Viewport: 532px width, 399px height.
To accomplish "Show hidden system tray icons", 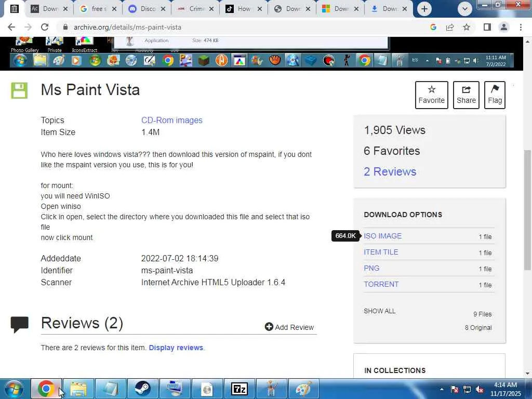I will click(442, 389).
